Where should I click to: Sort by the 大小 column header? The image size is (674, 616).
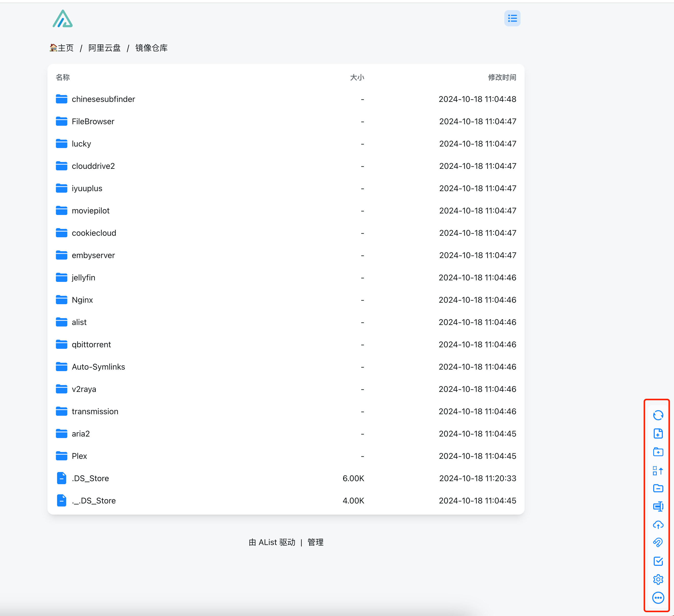coord(357,77)
